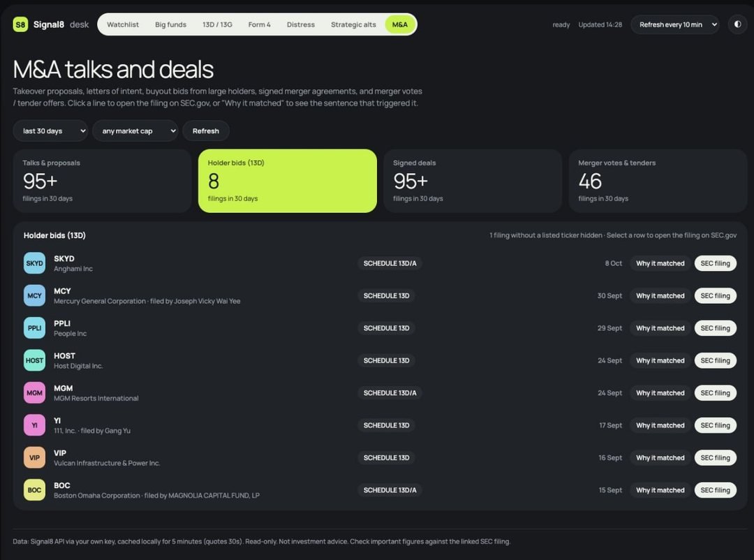Click the 'SCHEDULE 13D' tag on HOST row
Image resolution: width=754 pixels, height=560 pixels.
386,360
